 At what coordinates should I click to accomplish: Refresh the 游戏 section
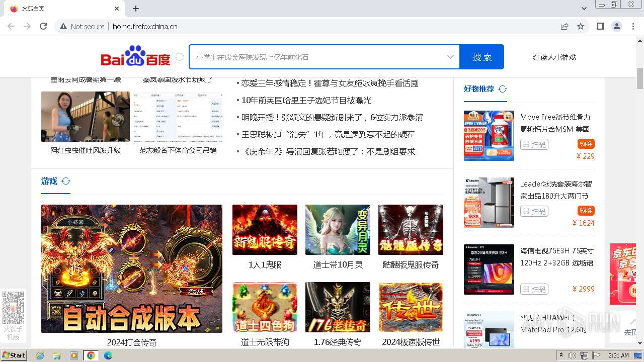66,182
